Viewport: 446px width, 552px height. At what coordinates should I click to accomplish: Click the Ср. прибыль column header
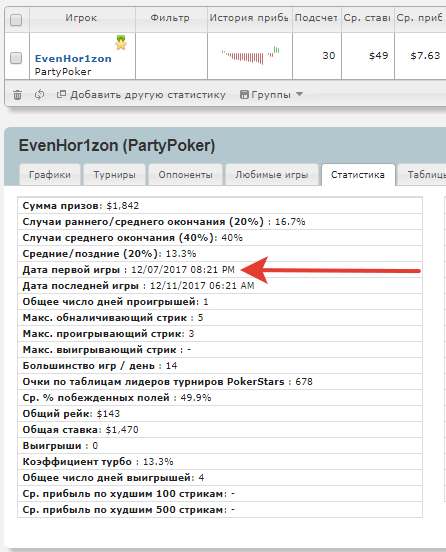pyautogui.click(x=420, y=18)
